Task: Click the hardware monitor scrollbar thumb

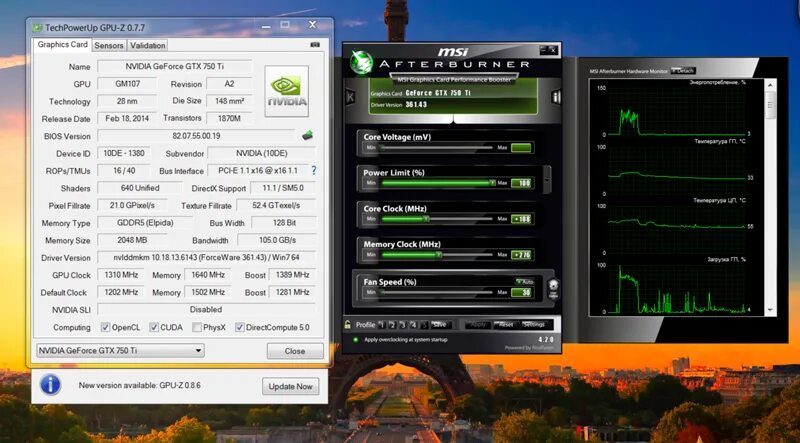Action: [x=770, y=106]
